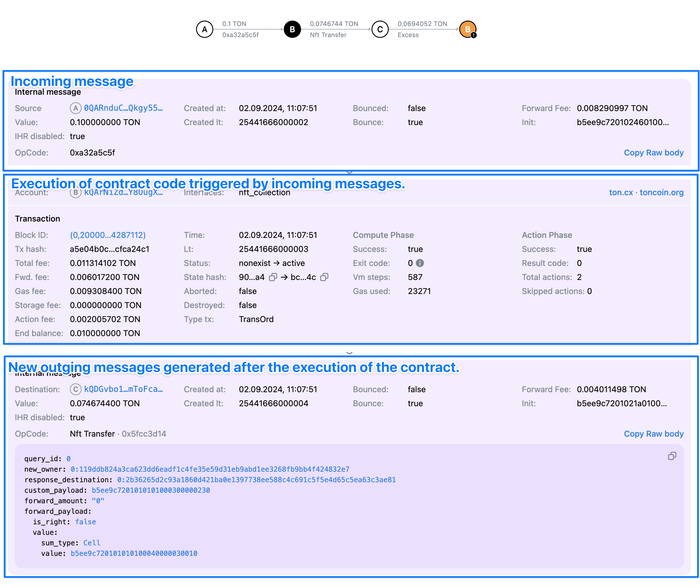Open block ID (0,20000…4287112)

click(107, 235)
